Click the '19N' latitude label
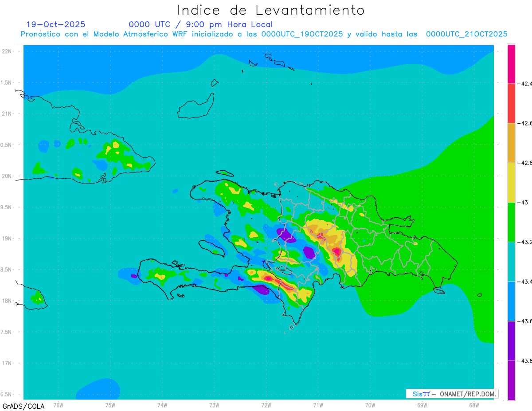532x411 pixels. (7, 239)
